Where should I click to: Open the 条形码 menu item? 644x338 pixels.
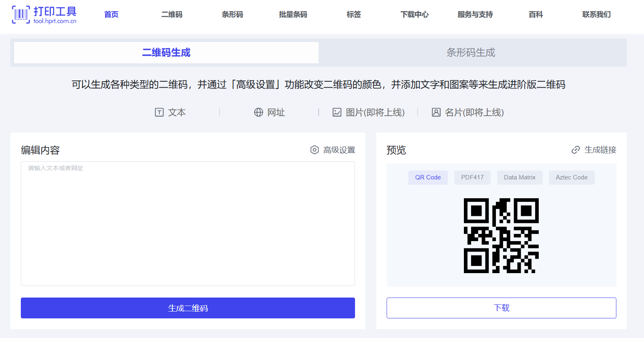(x=233, y=14)
